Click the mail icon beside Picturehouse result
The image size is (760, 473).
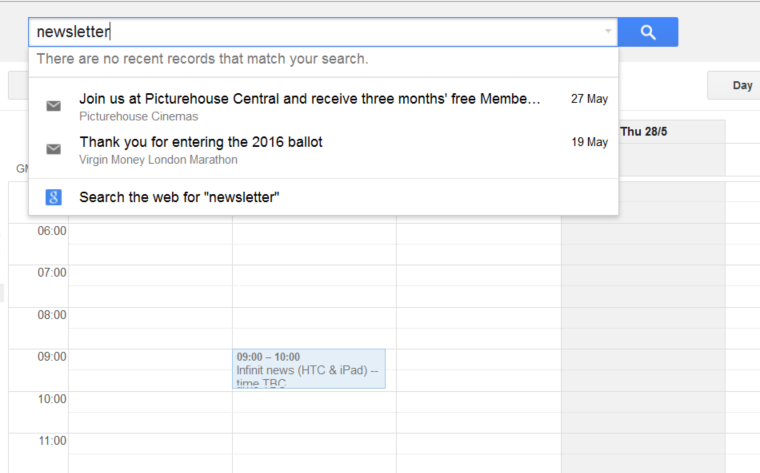pyautogui.click(x=53, y=106)
